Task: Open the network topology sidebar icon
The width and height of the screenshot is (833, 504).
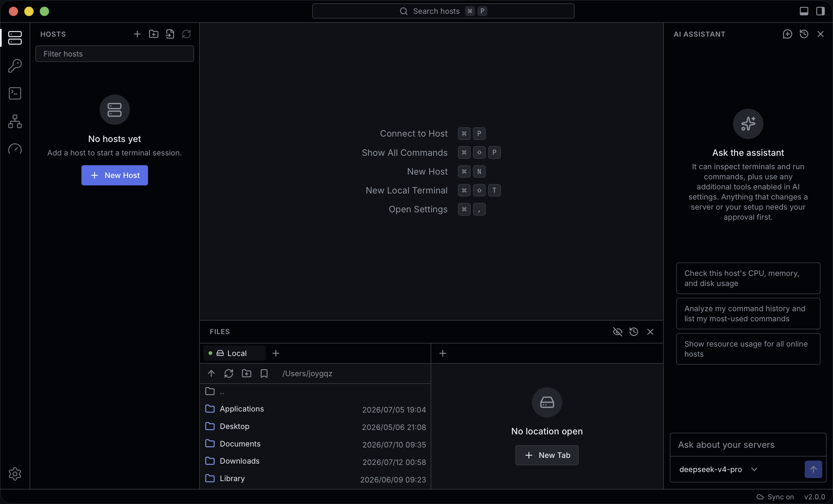Action: pos(15,121)
